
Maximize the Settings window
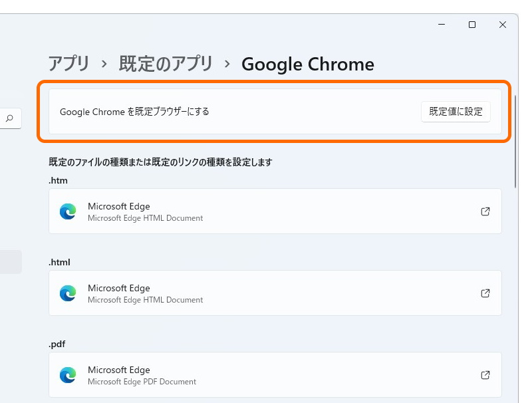click(472, 25)
